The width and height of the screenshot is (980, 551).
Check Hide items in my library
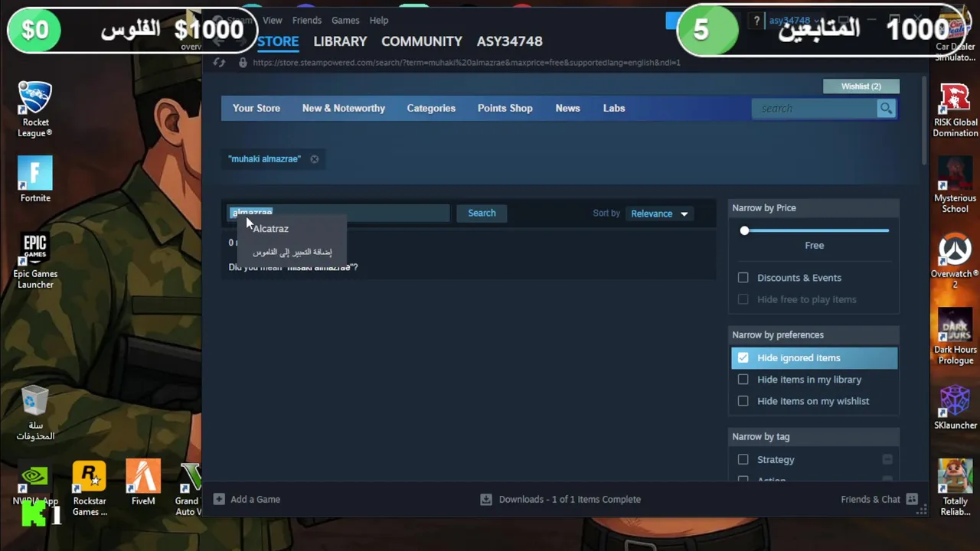click(743, 380)
